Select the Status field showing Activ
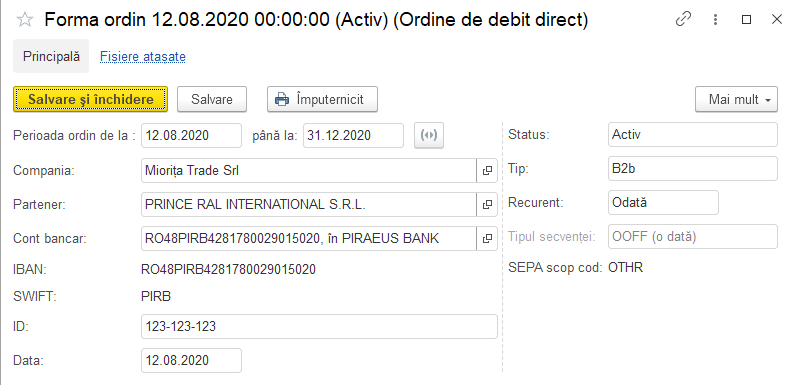This screenshot has width=793, height=385. [x=692, y=135]
